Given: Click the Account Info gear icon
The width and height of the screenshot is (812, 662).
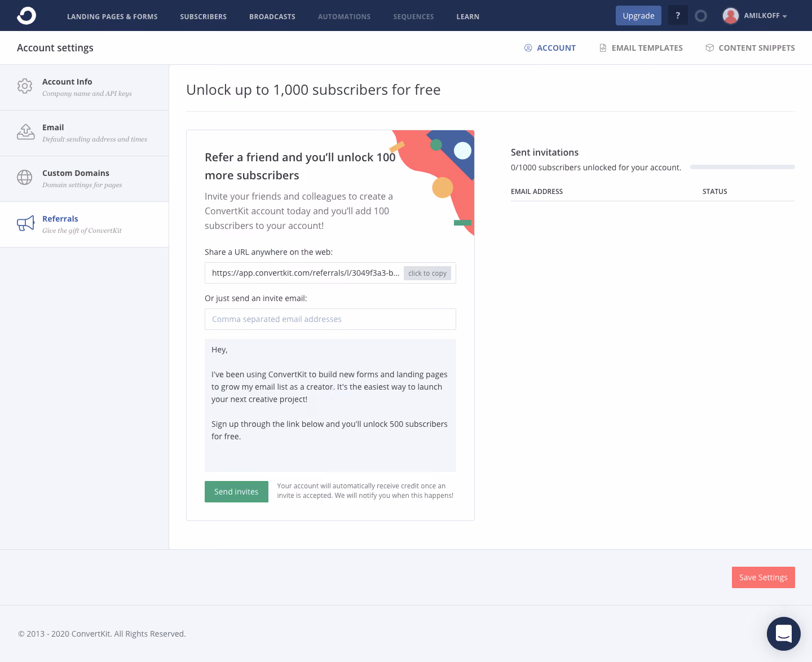Looking at the screenshot, I should pos(25,86).
